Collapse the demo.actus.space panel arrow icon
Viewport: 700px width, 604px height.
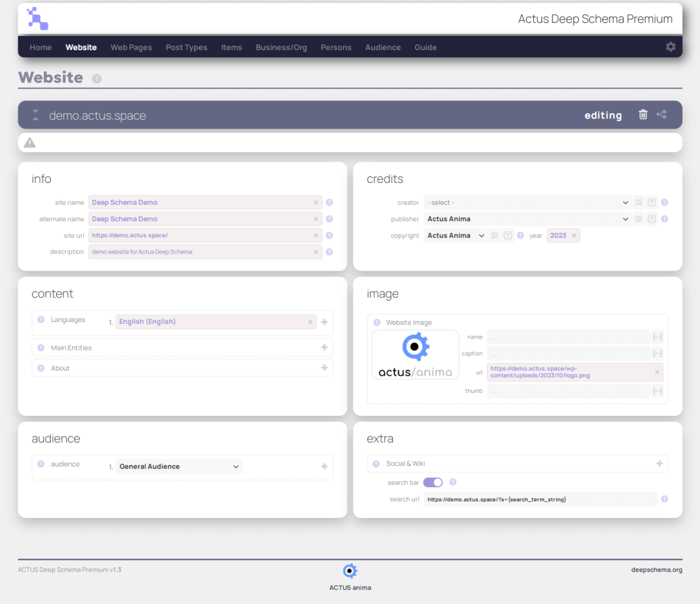pyautogui.click(x=35, y=114)
